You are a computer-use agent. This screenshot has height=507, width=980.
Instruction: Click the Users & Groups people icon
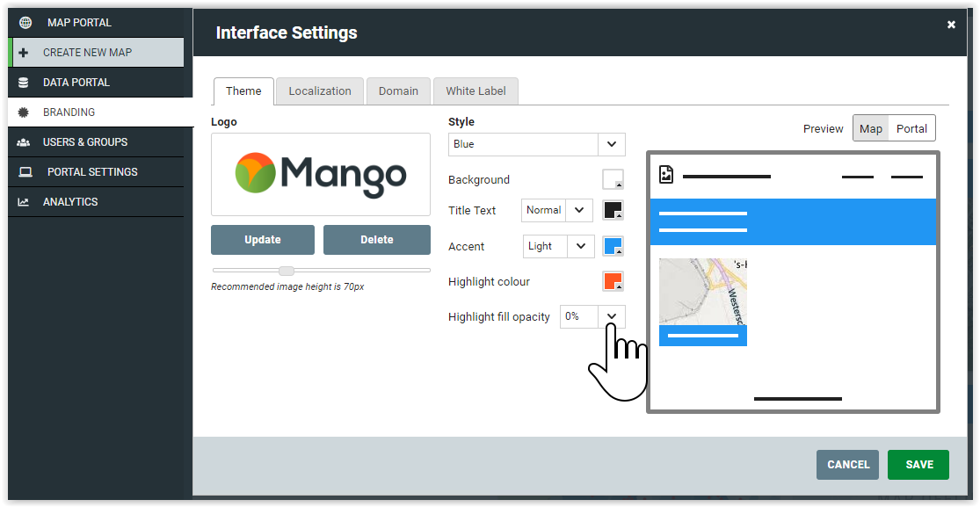pos(24,142)
